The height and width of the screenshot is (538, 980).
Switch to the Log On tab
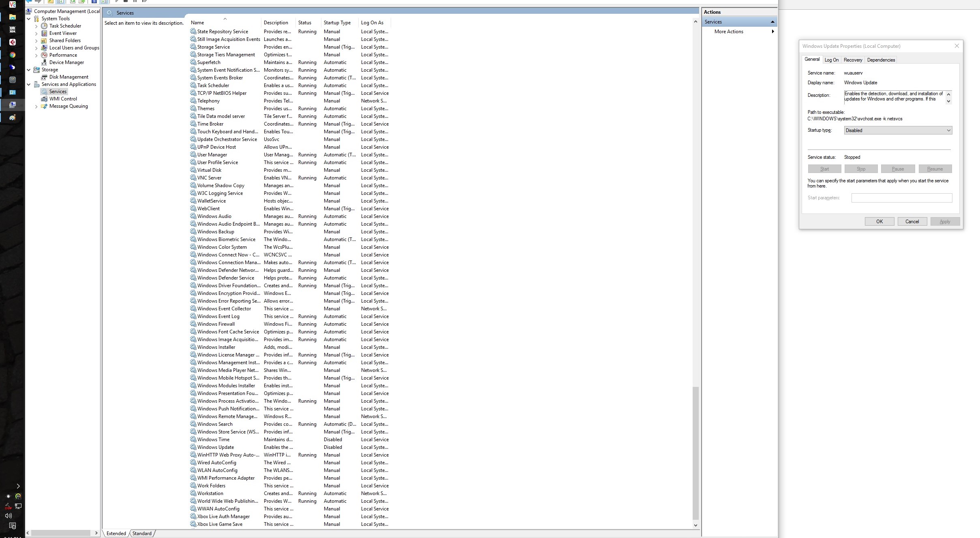coord(832,60)
